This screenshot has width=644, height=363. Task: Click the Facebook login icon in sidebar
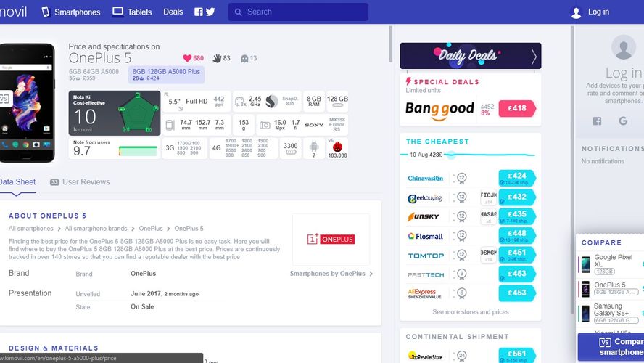[x=597, y=121]
